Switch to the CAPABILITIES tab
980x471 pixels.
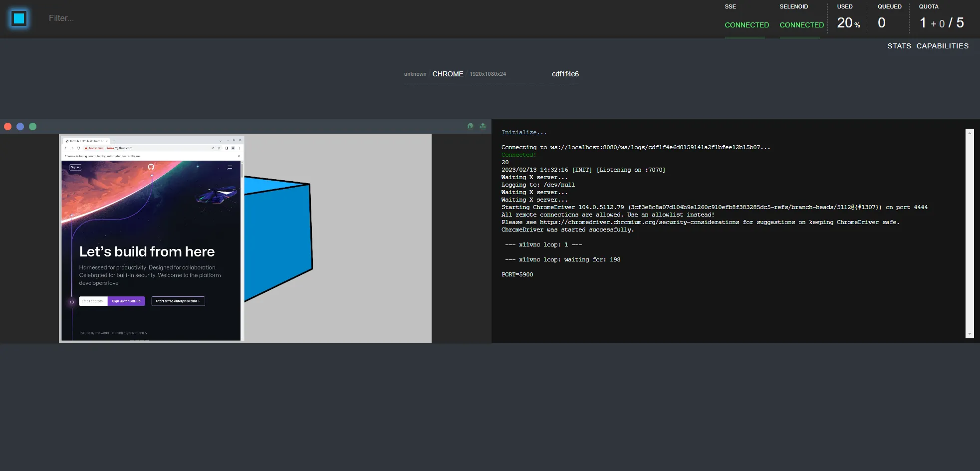[942, 46]
